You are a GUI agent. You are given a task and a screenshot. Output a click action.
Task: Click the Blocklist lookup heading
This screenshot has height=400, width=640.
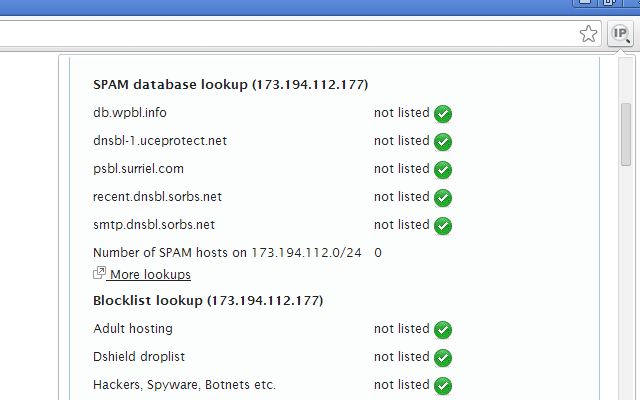tap(207, 300)
